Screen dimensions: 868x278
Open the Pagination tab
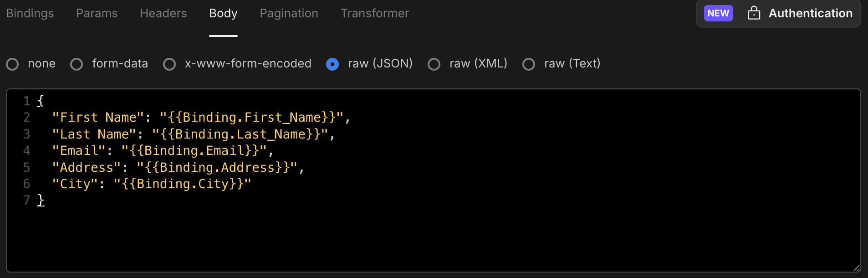tap(289, 13)
